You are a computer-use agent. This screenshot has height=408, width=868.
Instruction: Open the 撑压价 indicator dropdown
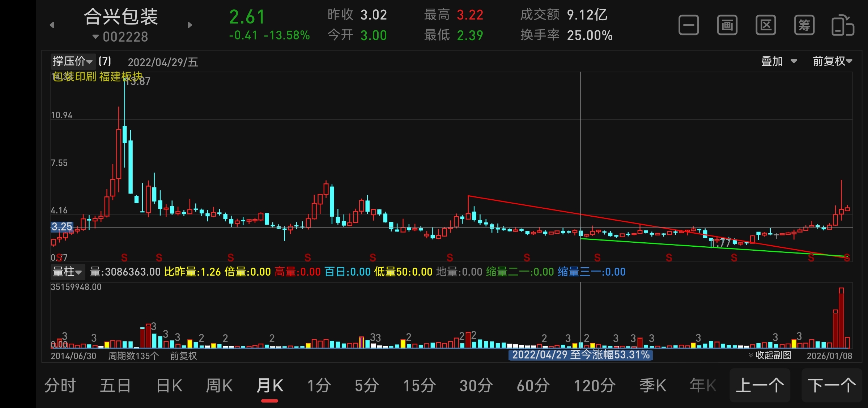coord(73,61)
